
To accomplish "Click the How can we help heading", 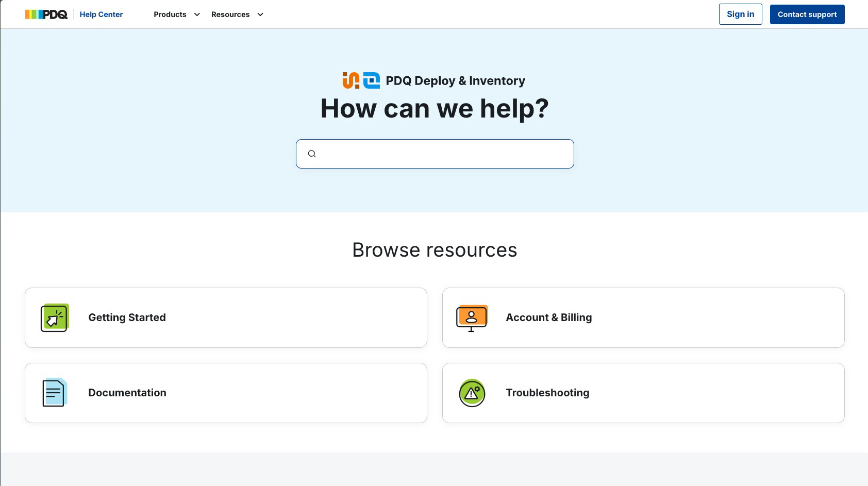I will click(x=435, y=109).
